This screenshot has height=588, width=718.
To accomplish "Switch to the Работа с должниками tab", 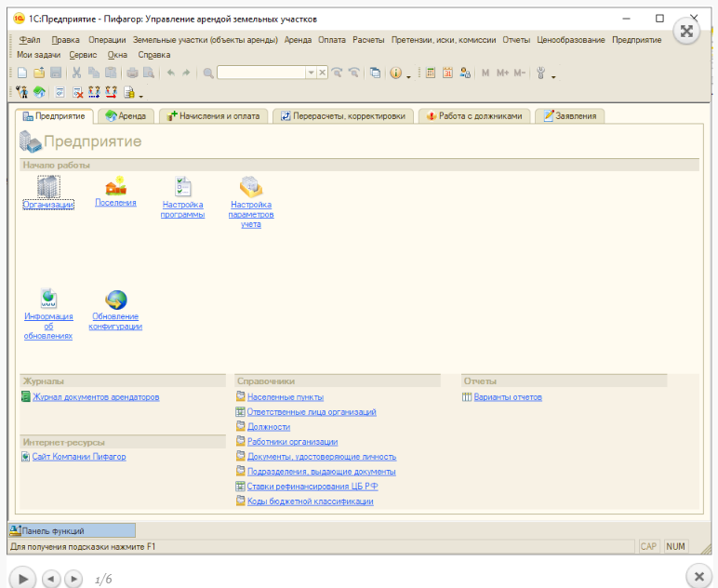I will [x=476, y=116].
